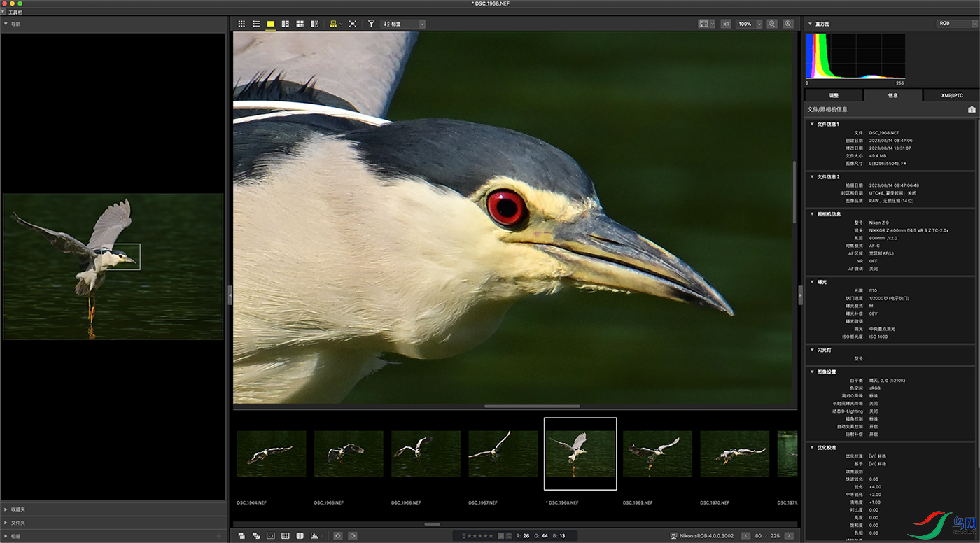The width and height of the screenshot is (980, 543).
Task: Collapse the 直方图 histogram panel
Action: 810,24
